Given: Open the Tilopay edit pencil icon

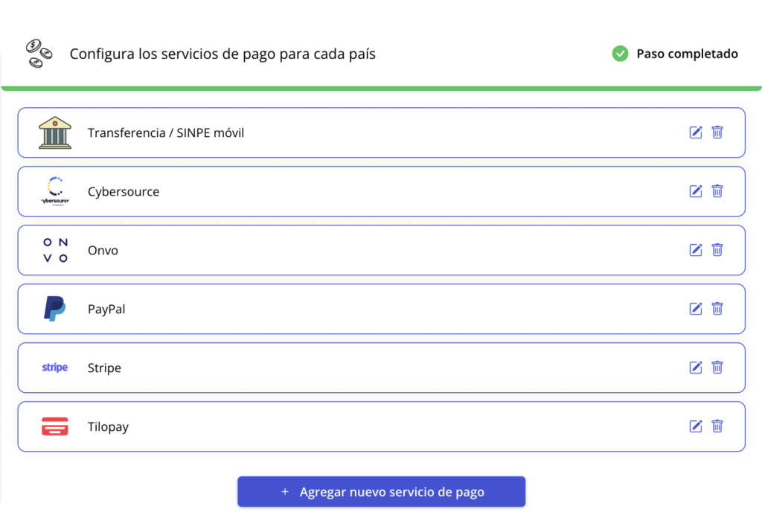Looking at the screenshot, I should [696, 426].
